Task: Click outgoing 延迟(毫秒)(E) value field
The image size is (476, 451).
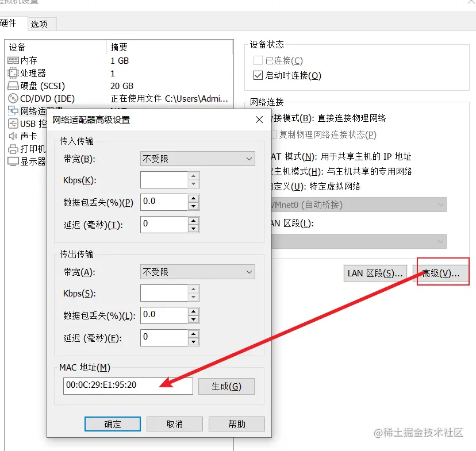Action: tap(164, 338)
